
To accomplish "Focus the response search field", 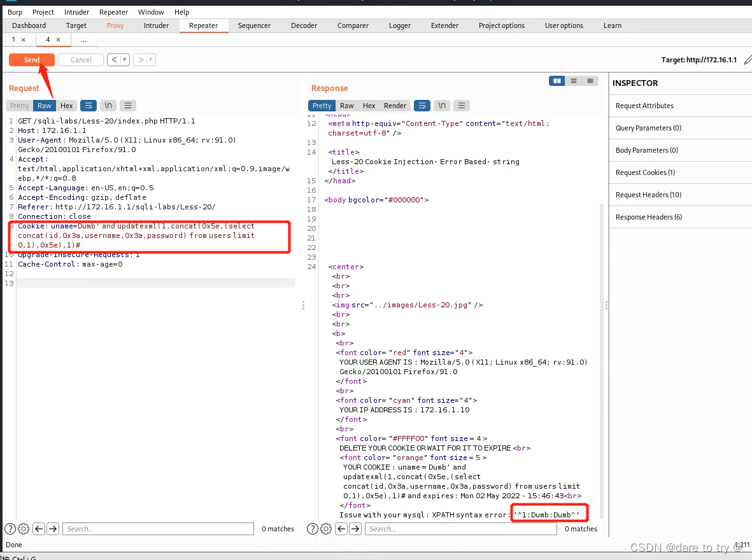I will click(x=461, y=529).
